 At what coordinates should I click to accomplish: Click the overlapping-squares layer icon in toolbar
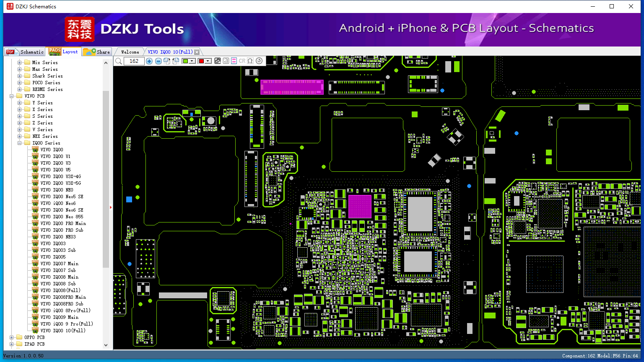pos(218,61)
